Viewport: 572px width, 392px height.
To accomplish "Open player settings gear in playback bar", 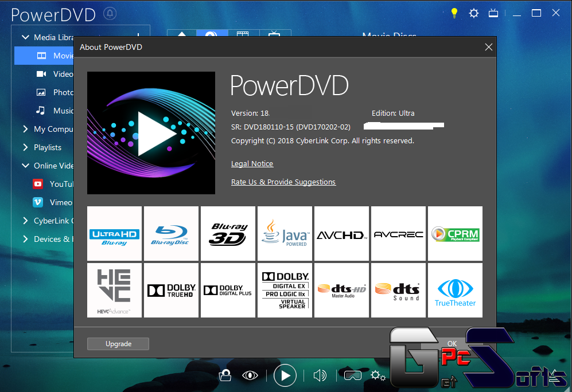I will 378,375.
